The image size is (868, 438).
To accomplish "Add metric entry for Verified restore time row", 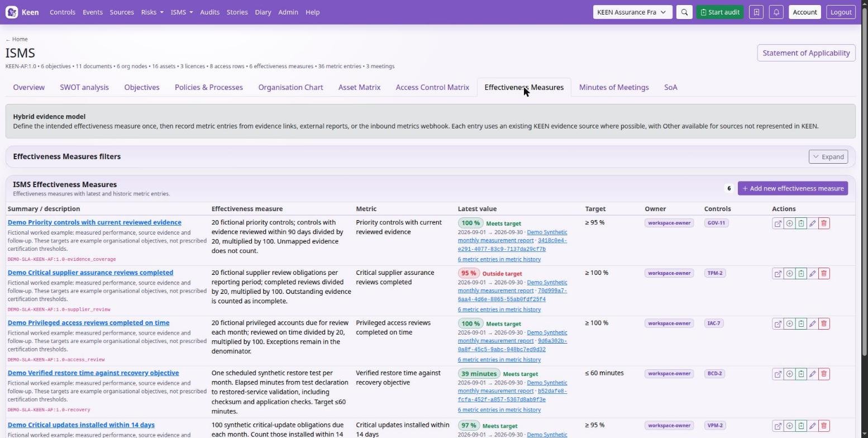I will pos(789,374).
